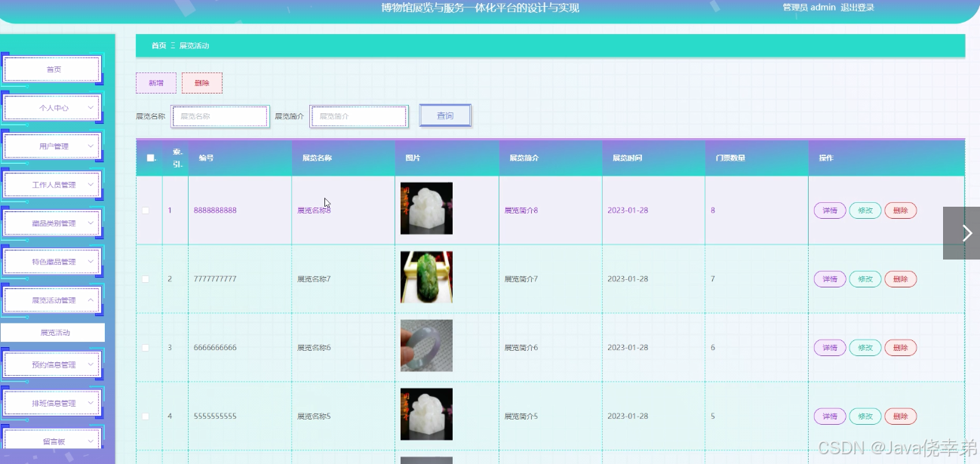Click 修改 for 展览名称8
The width and height of the screenshot is (980, 464).
[865, 210]
